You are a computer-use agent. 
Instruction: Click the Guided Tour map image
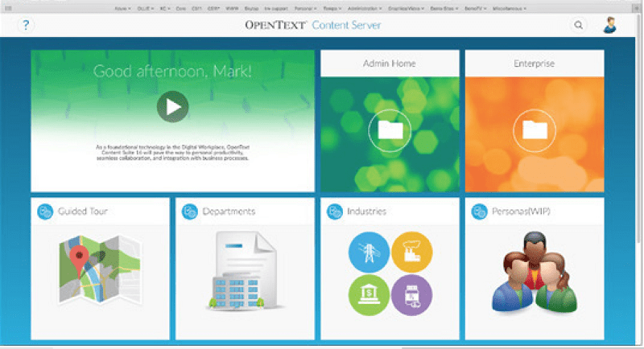(x=100, y=269)
